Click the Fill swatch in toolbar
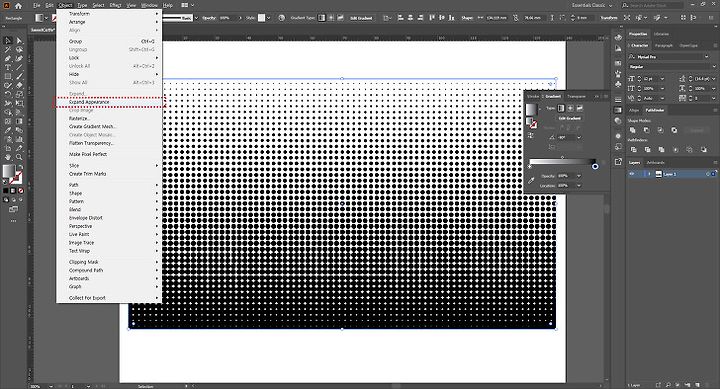 click(9, 171)
